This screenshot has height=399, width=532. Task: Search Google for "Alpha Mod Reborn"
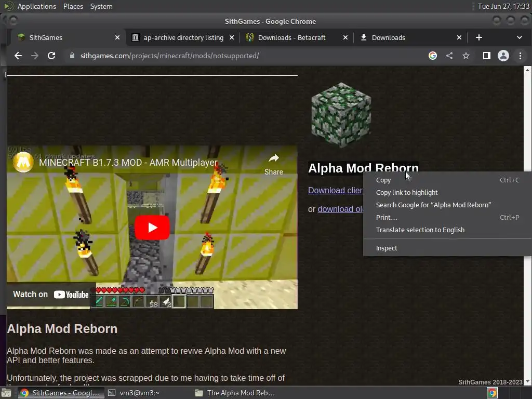[447, 205]
